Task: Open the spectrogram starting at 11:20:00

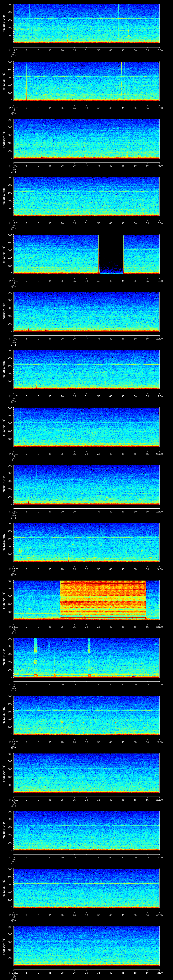Action: coord(86,370)
